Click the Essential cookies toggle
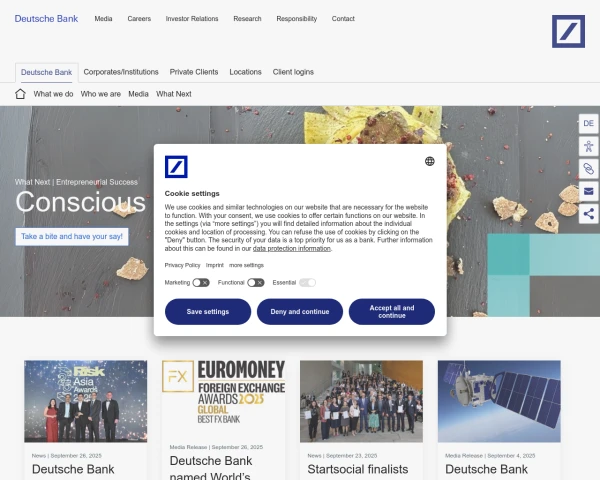 pos(307,283)
